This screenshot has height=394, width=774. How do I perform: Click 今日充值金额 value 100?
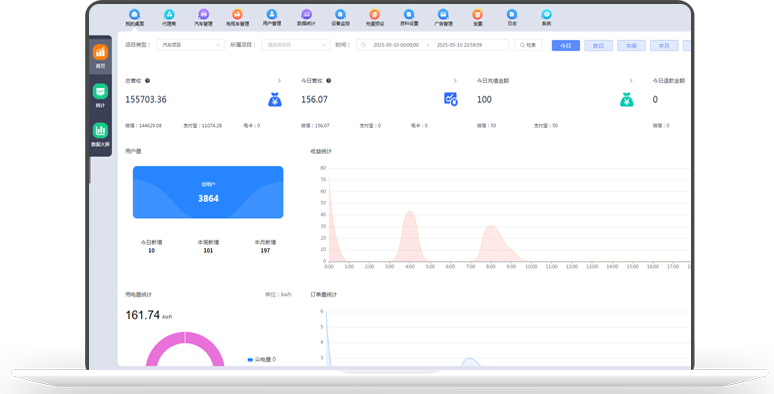click(484, 99)
